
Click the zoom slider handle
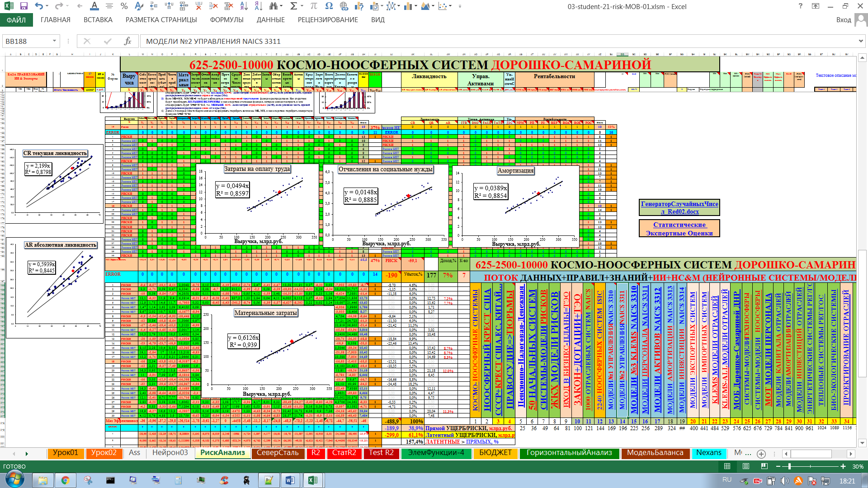point(789,466)
